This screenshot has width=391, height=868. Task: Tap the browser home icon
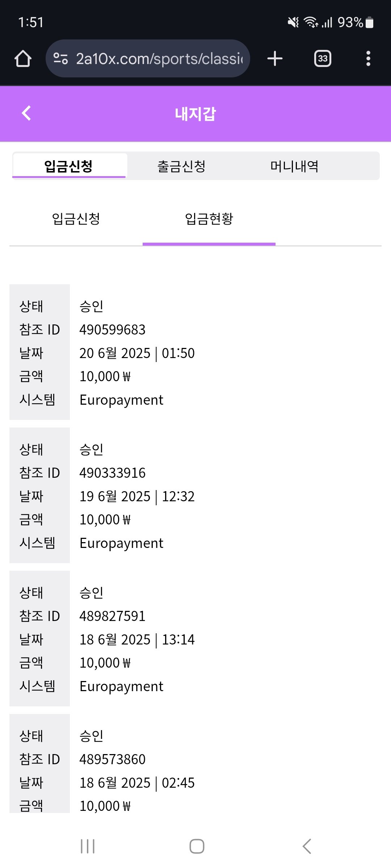pos(23,59)
